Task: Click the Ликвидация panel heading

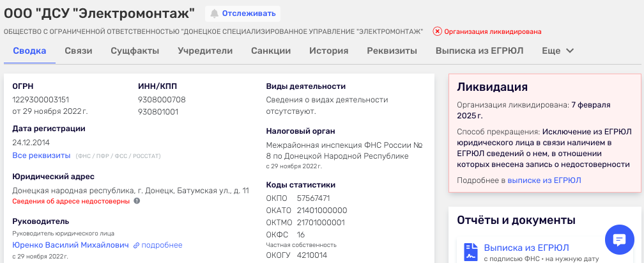Action: [492, 87]
